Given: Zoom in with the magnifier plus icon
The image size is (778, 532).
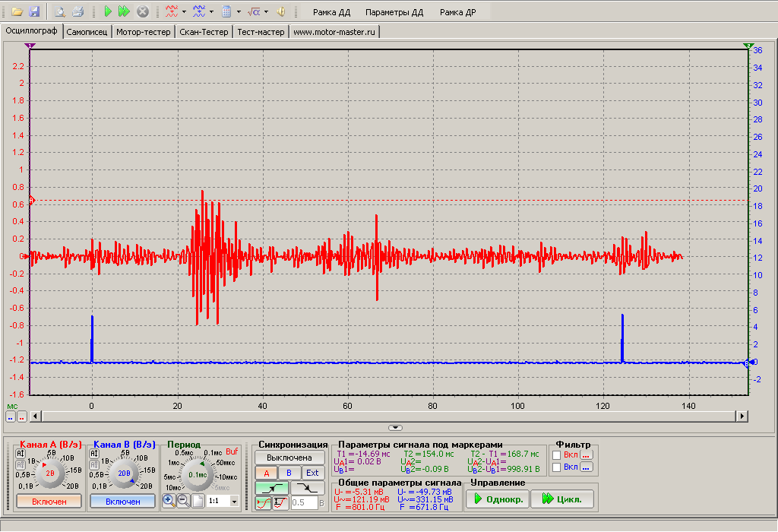Looking at the screenshot, I should coord(169,501).
